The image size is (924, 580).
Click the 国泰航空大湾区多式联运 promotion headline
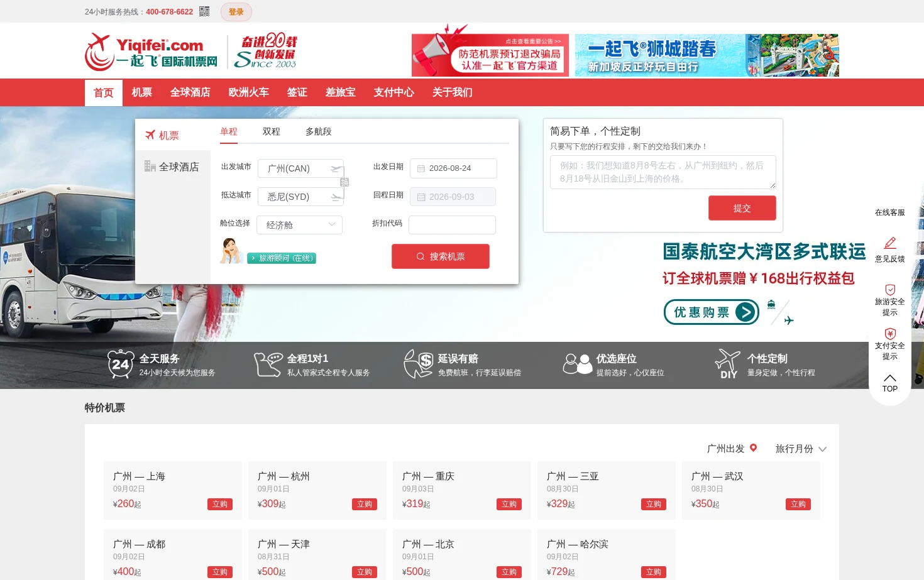pyautogui.click(x=764, y=251)
